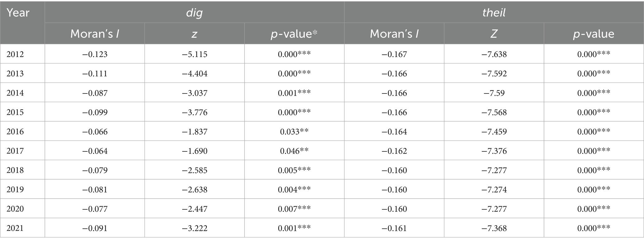Select the Z value −7.368 for 2021
644x243 pixels.
[494, 228]
